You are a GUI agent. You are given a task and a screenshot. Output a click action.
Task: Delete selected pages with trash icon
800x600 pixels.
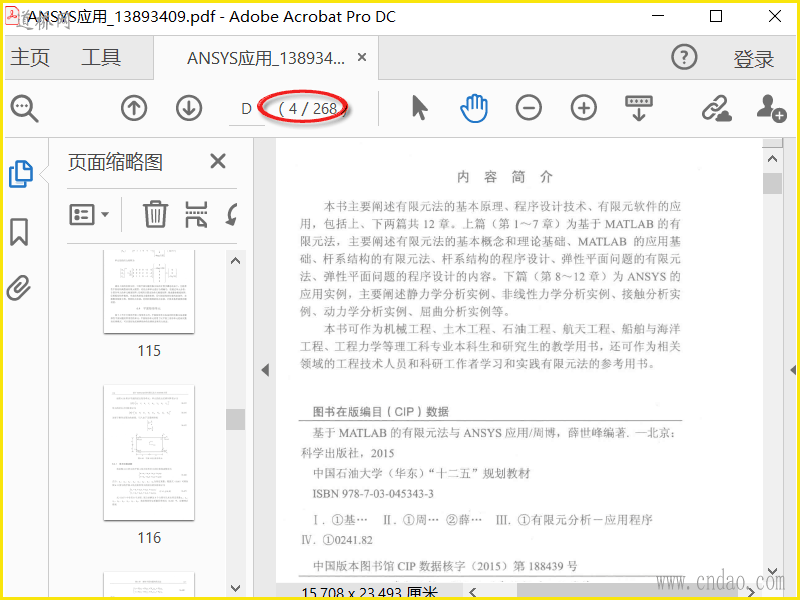(155, 214)
